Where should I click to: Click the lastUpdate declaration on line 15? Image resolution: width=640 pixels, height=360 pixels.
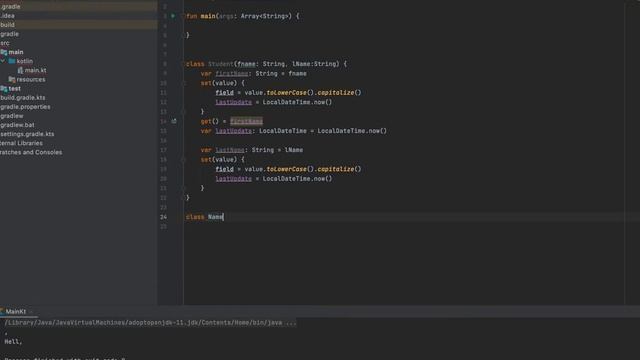coord(233,131)
